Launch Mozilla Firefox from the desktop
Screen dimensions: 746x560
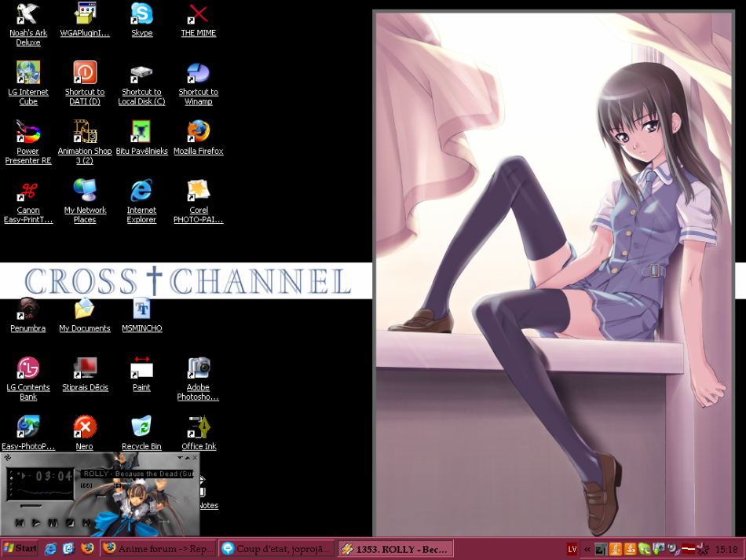(199, 138)
